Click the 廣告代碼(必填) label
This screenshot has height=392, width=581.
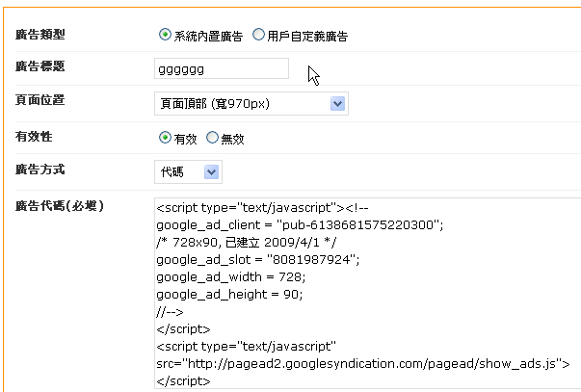(60, 206)
